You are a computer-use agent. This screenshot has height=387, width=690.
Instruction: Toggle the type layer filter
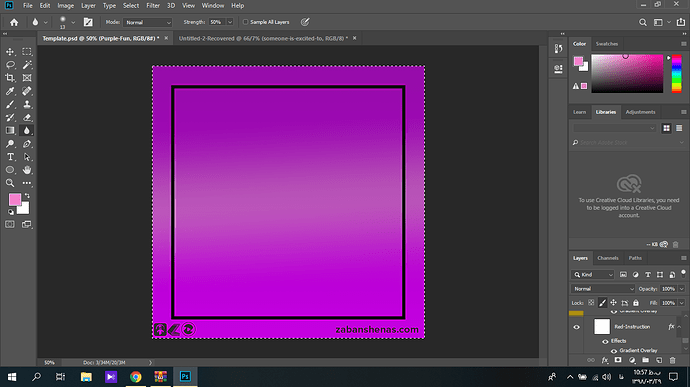click(648, 275)
